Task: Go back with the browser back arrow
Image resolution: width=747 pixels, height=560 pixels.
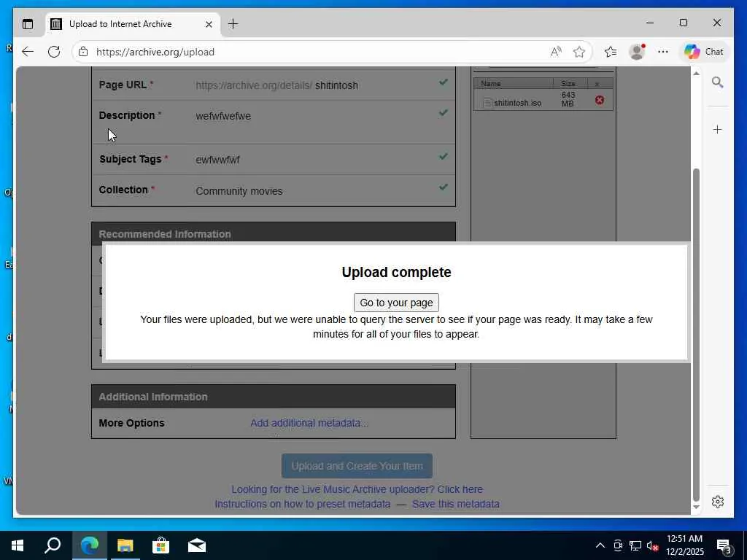Action: (x=28, y=52)
